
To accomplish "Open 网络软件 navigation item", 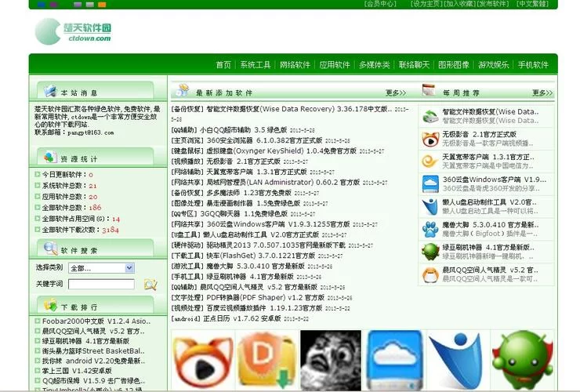I will 295,65.
